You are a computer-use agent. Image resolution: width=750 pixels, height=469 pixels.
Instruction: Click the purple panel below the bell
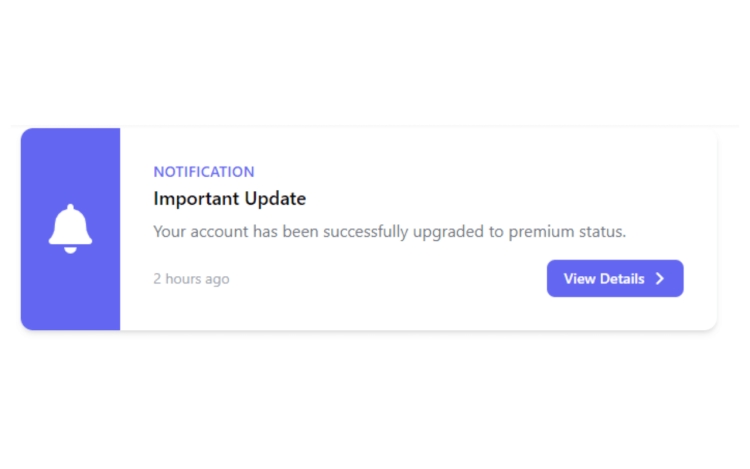70,292
